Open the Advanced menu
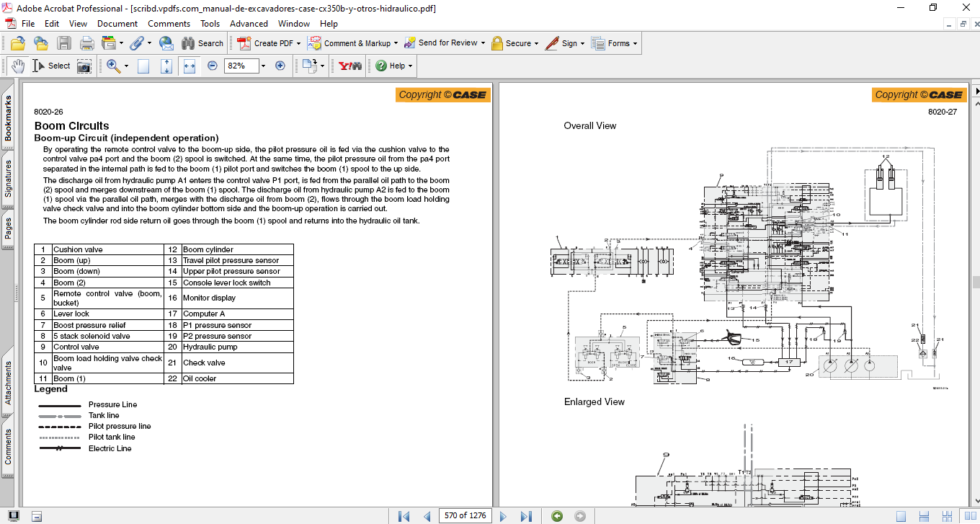 [249, 24]
